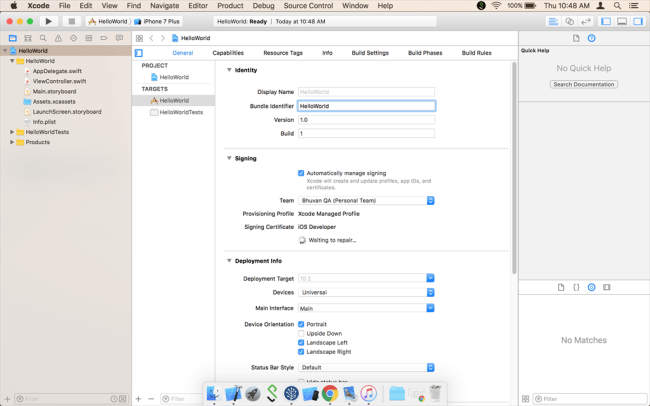The image size is (650, 406).
Task: Click the Search Documentation button
Action: click(x=584, y=85)
